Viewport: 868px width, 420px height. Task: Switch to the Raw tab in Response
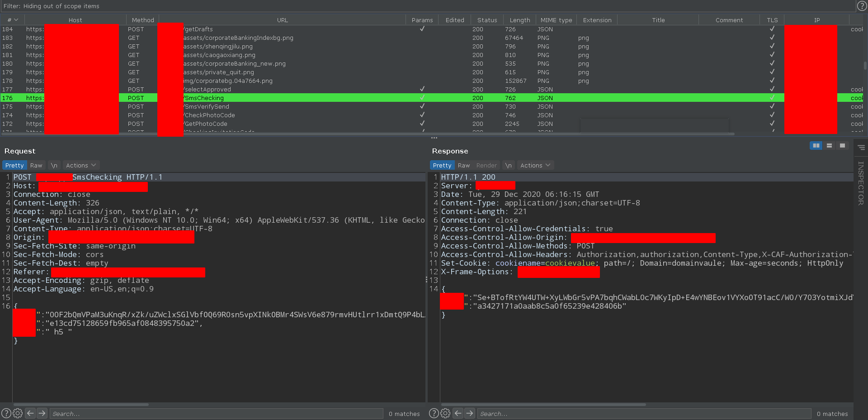[x=464, y=165]
